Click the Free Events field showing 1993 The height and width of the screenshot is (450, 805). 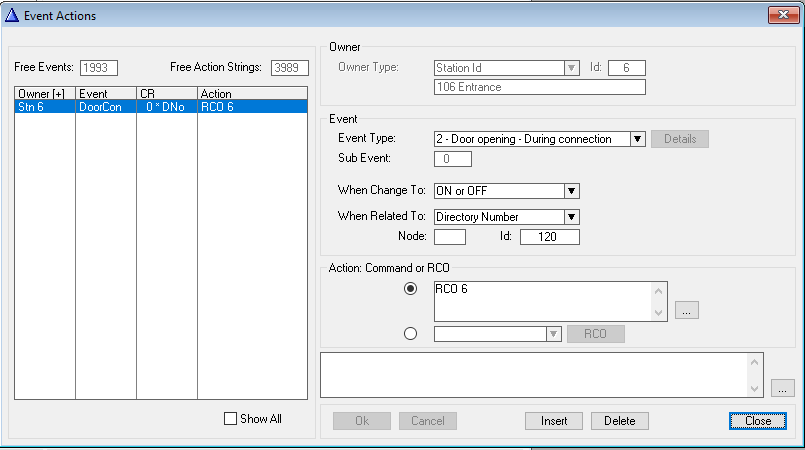(99, 68)
